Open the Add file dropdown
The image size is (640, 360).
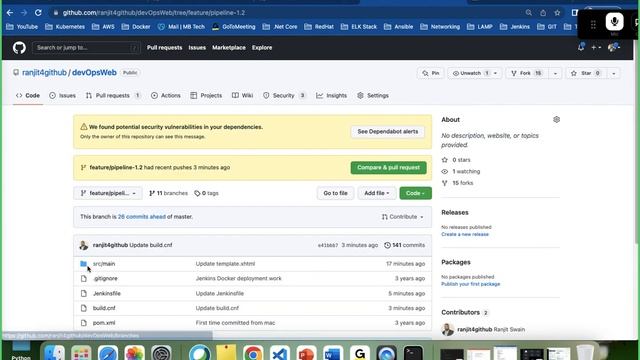(377, 193)
